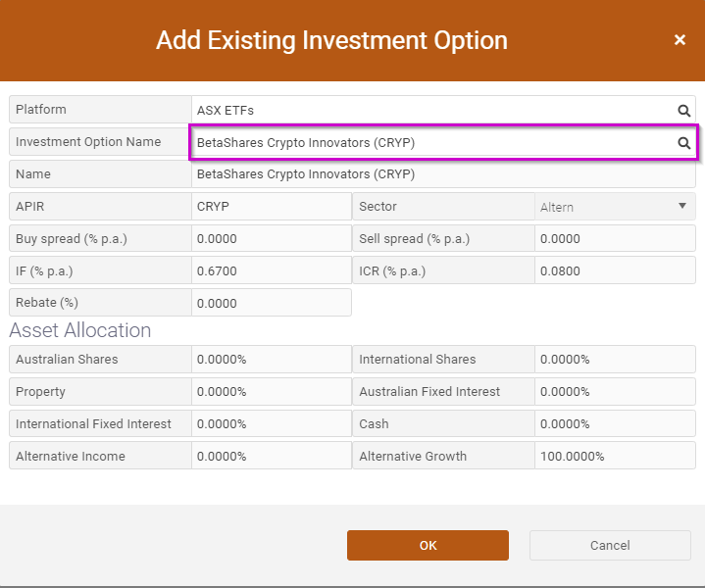Click the Asset Allocation heading
The height and width of the screenshot is (588, 705).
[x=80, y=330]
